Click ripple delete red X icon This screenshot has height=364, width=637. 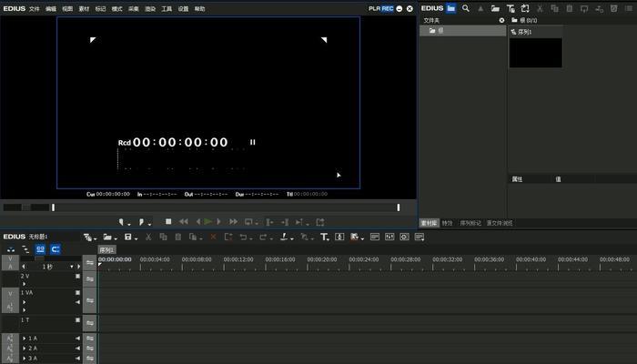(x=213, y=237)
